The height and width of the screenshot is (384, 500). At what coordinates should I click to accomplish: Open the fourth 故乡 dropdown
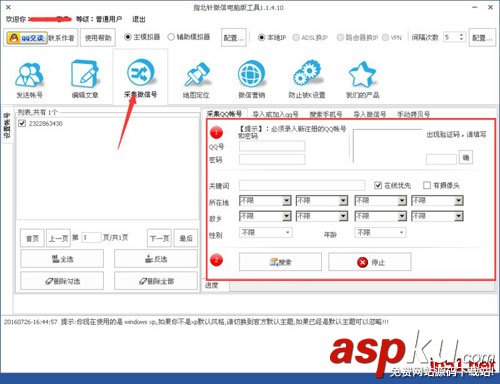point(437,216)
